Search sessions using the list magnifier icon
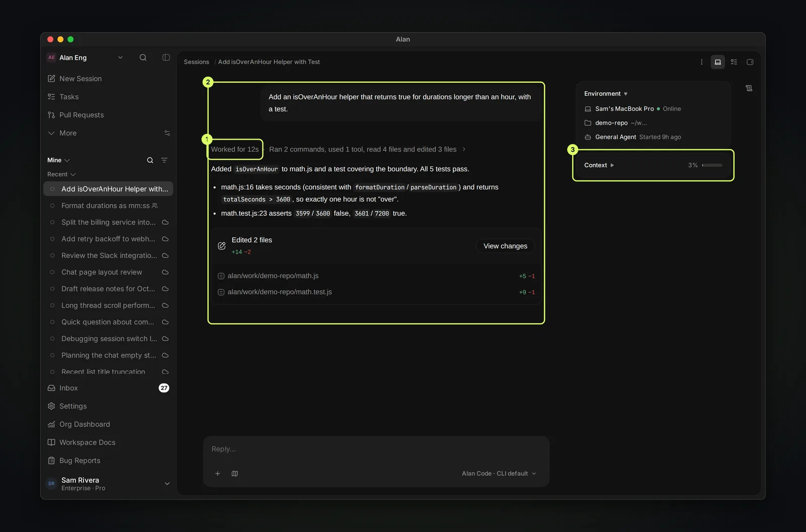The image size is (806, 532). 150,160
